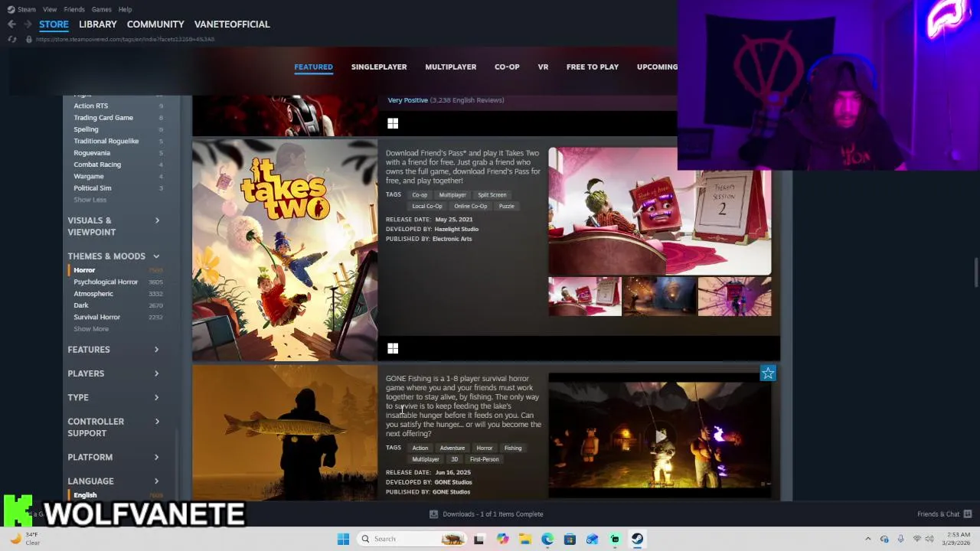Click the Friends & Chat icon

coord(968,514)
